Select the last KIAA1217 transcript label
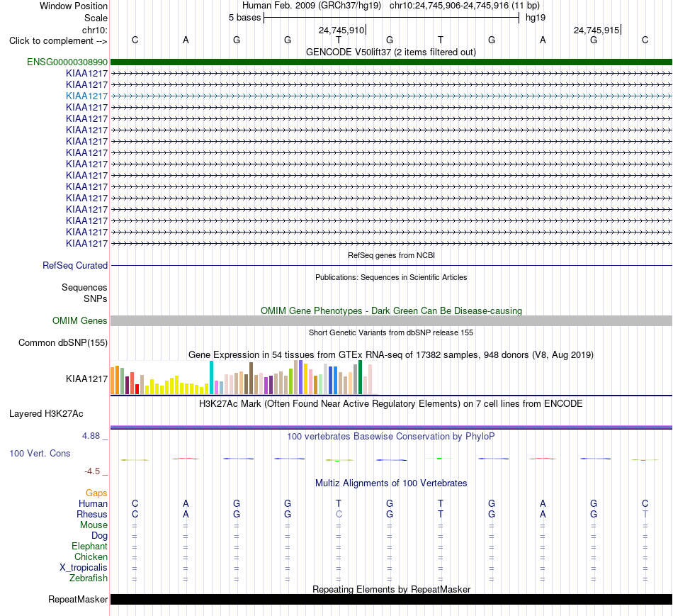The image size is (673, 616). click(x=86, y=244)
